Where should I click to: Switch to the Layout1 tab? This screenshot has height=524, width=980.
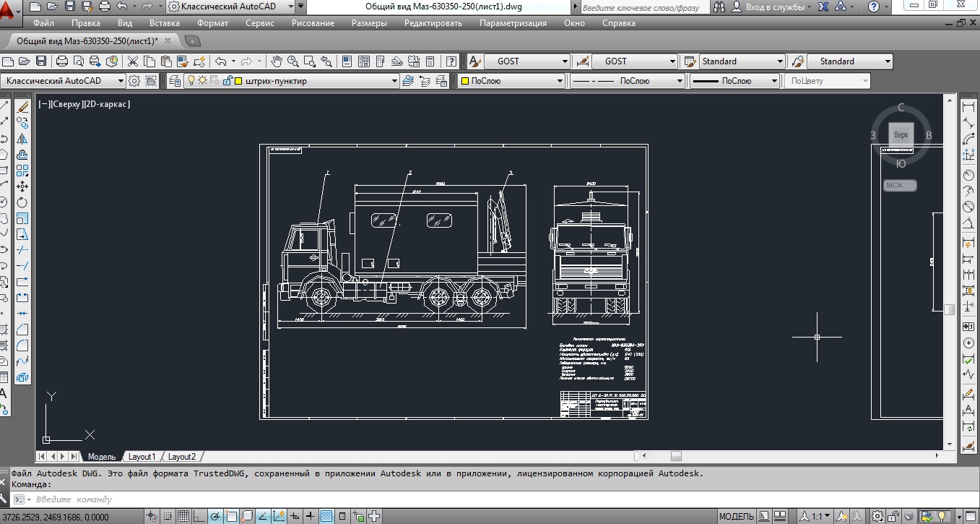click(x=141, y=457)
